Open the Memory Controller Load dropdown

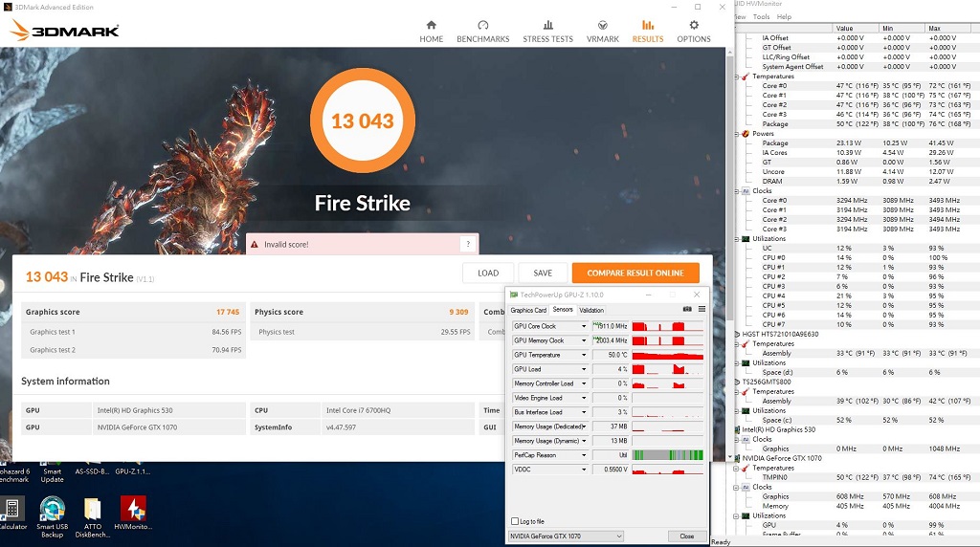[584, 383]
